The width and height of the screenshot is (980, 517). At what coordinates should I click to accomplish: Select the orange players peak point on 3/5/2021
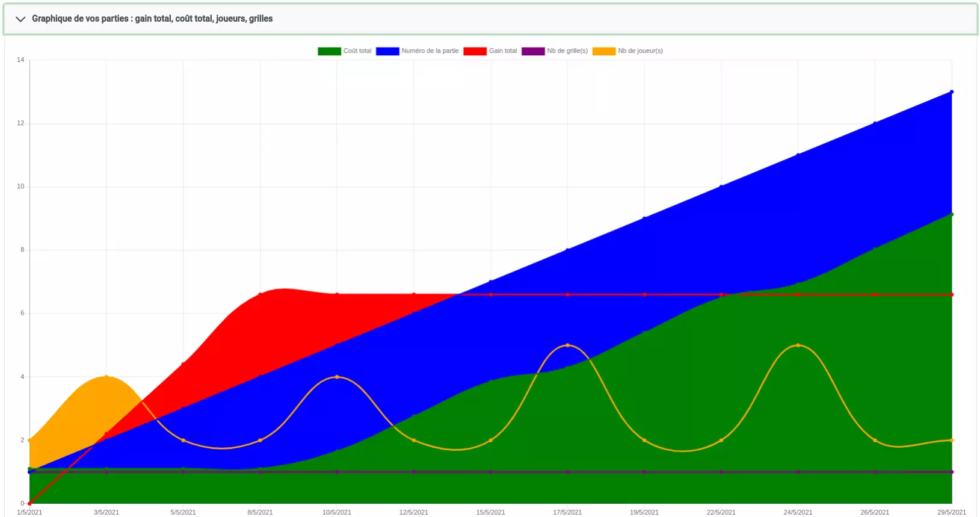pyautogui.click(x=106, y=377)
